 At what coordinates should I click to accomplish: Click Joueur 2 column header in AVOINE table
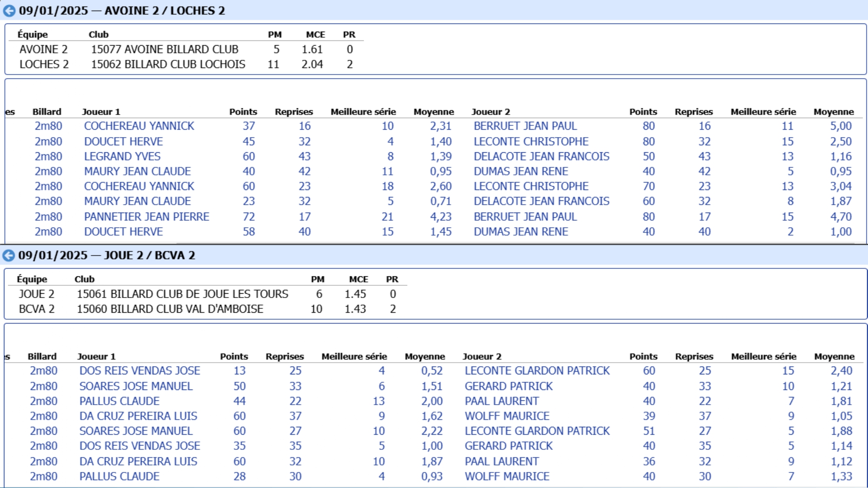[491, 112]
